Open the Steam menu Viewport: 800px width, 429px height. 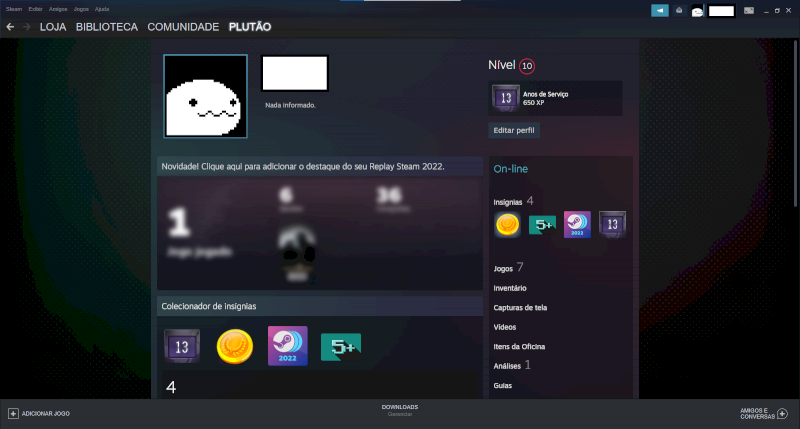(x=14, y=9)
